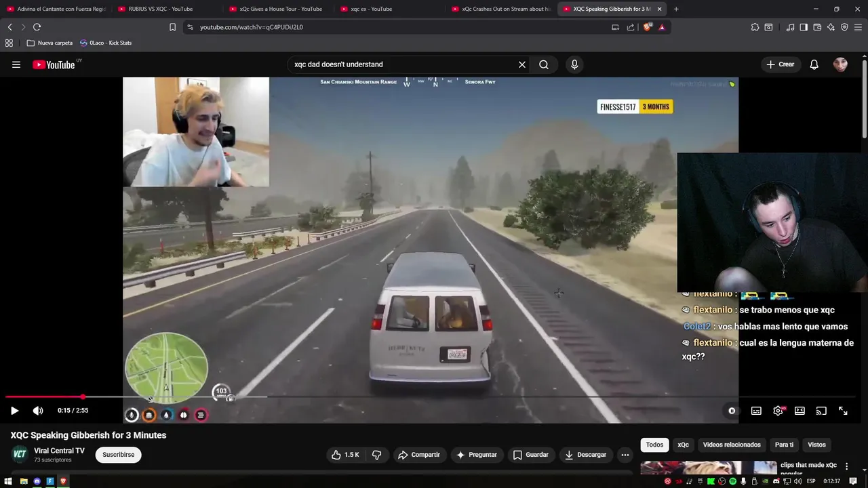Download video with Descargar

(587, 455)
